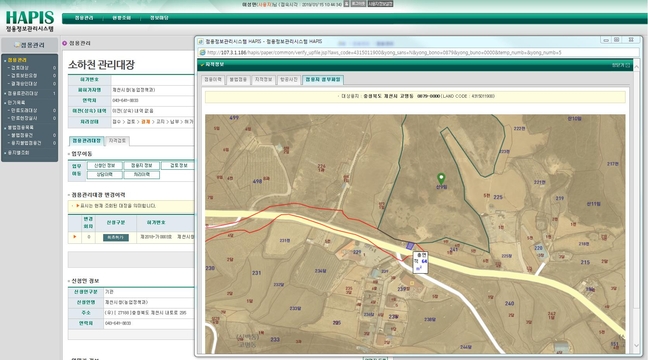Open 용지별조회 in the sidebar
Image resolution: width=648 pixels, height=360 pixels.
pyautogui.click(x=18, y=153)
